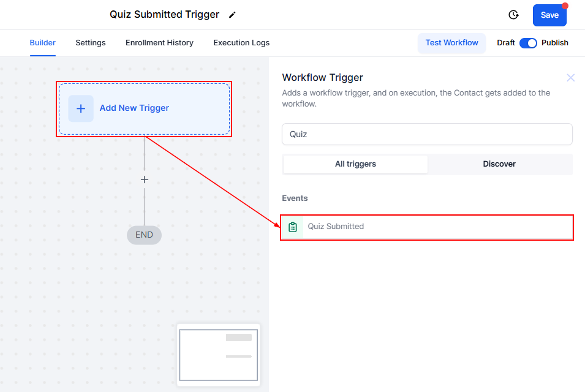
Task: Select the All triggers tab
Action: click(x=355, y=164)
